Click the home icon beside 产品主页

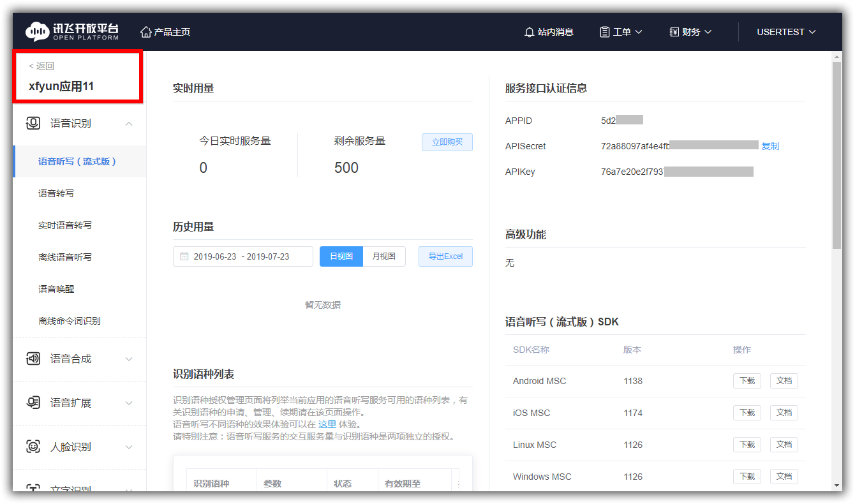[x=146, y=32]
